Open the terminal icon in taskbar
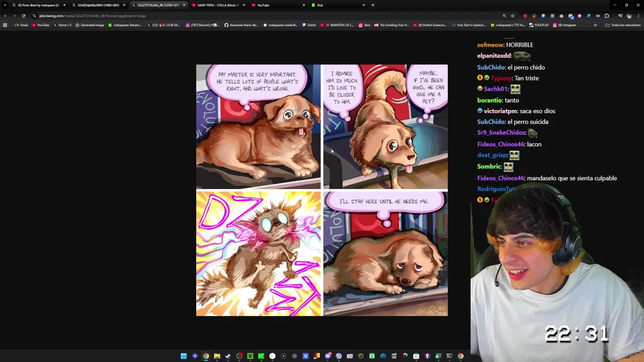Viewport: 644px width, 362px height. [x=449, y=356]
